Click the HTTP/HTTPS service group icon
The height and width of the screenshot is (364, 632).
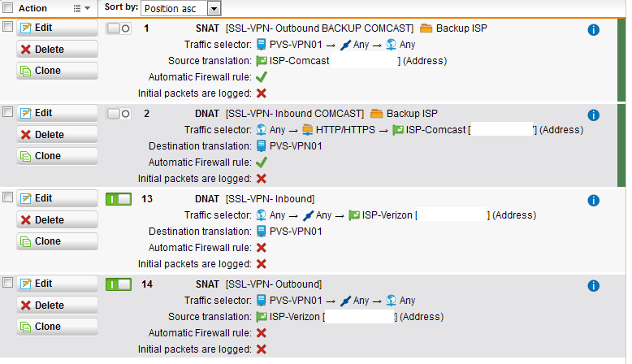pyautogui.click(x=308, y=130)
